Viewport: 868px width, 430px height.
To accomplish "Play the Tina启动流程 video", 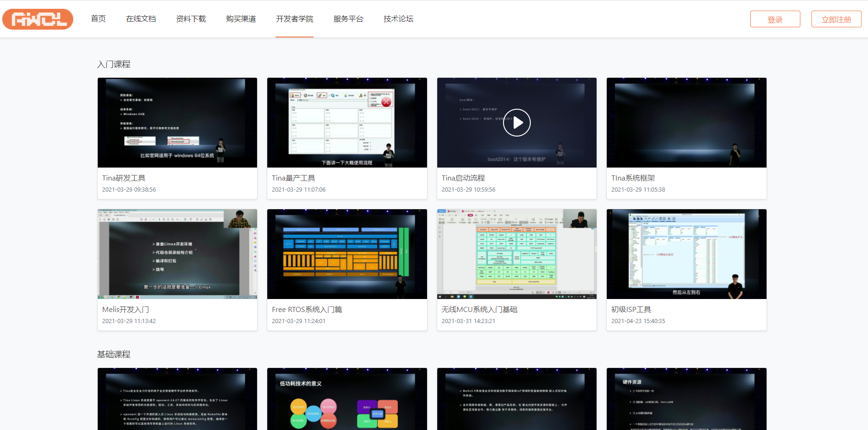I will coord(516,123).
